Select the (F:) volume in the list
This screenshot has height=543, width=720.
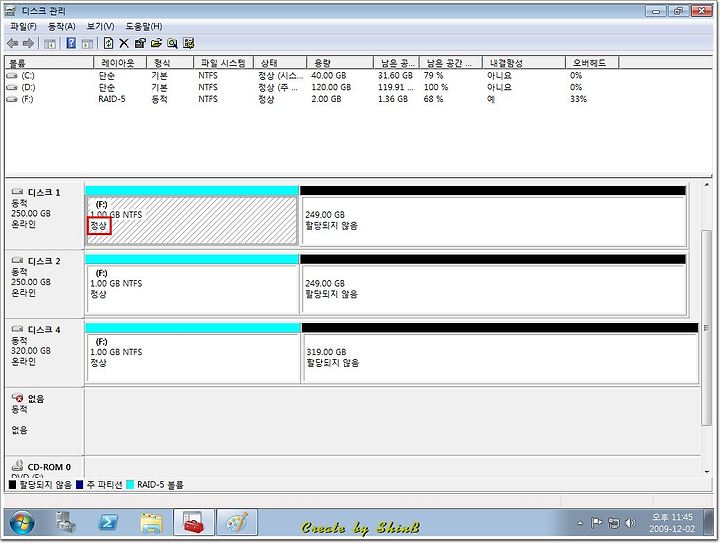[312, 99]
